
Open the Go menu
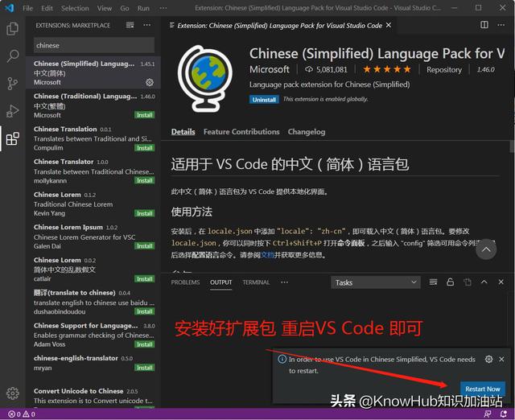coord(125,8)
